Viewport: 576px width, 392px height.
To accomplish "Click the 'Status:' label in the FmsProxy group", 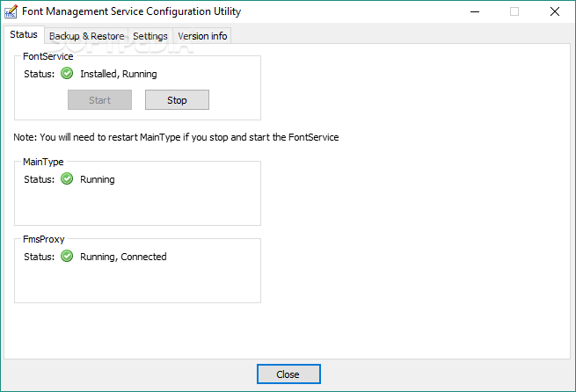I will click(40, 257).
